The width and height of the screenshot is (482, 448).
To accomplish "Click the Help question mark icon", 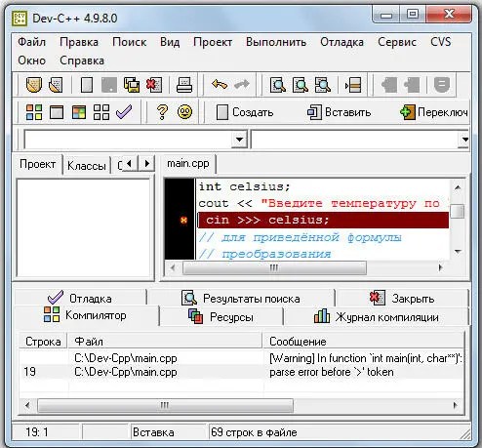I will pos(162,112).
